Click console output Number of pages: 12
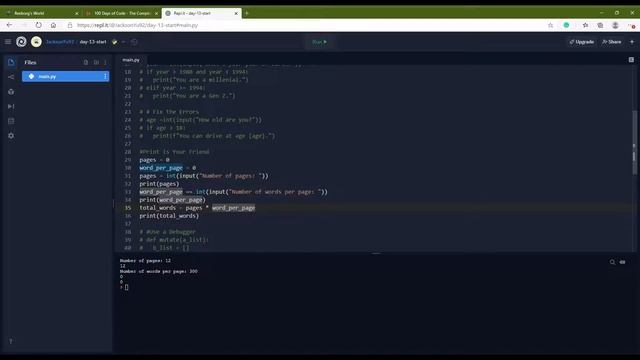Screen dimensions: 640x360 [145, 260]
